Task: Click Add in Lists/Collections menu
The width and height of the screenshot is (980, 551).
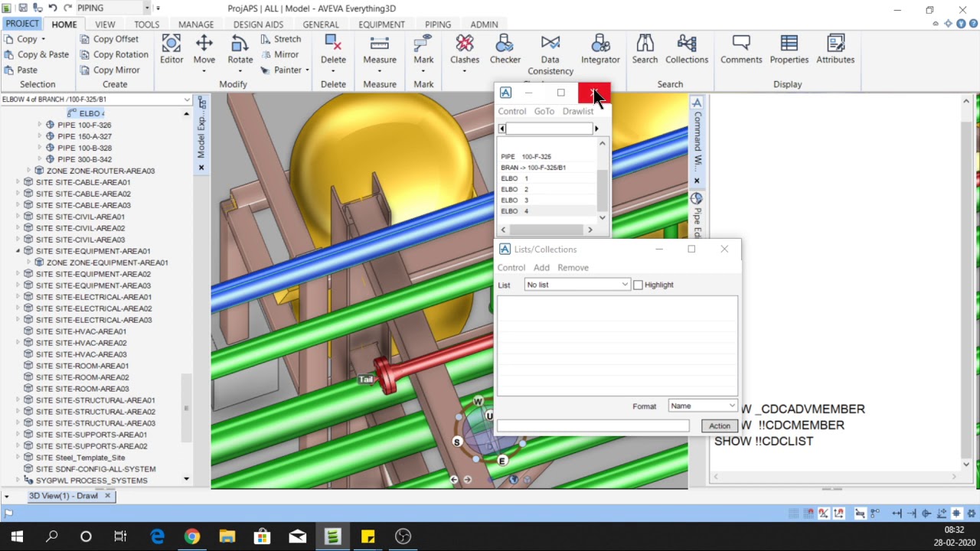Action: pos(541,268)
